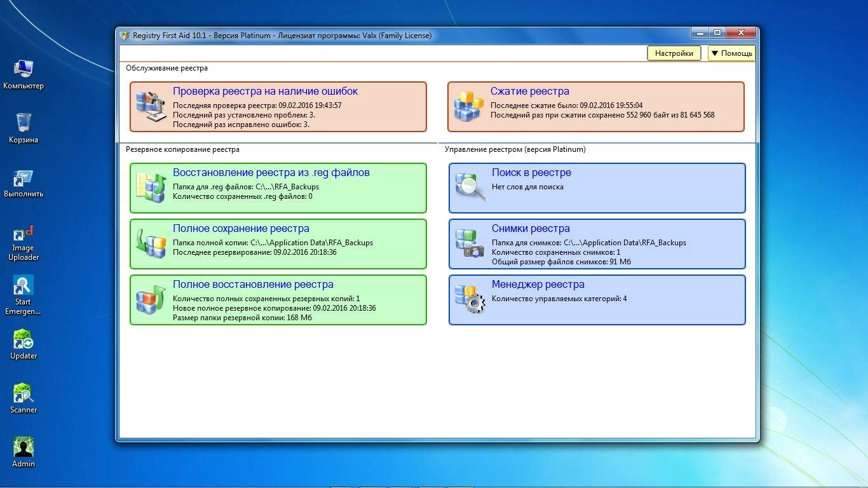Click text 'Последняя проверка реестра: 09.02.2016 19:43:57'
The height and width of the screenshot is (488, 868).
pos(257,105)
